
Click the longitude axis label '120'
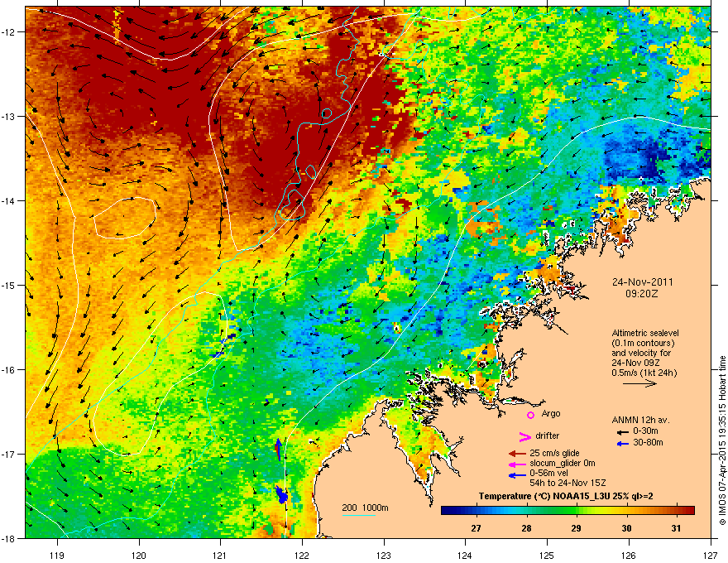point(139,556)
